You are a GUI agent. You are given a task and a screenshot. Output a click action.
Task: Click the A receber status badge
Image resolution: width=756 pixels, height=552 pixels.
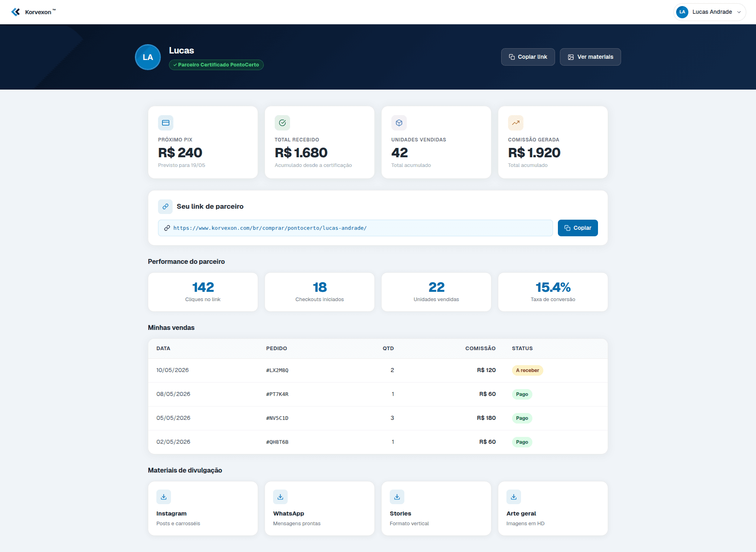click(527, 370)
